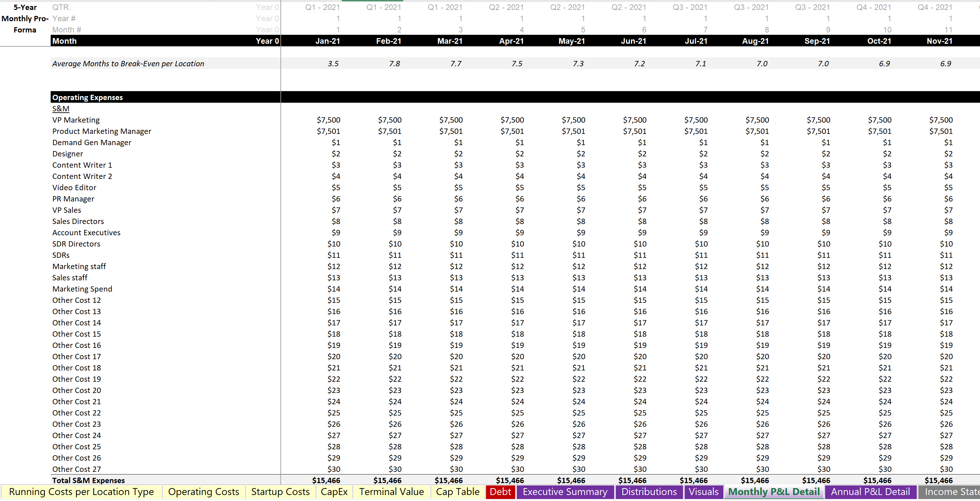Select the Marketing staff row label
Viewport: 980px width, 501px height.
click(x=79, y=266)
